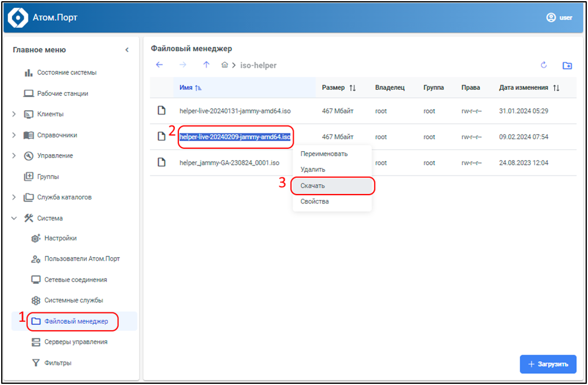Viewport: 588px width, 385px height.
Task: Collapse the Система section
Action: [14, 218]
